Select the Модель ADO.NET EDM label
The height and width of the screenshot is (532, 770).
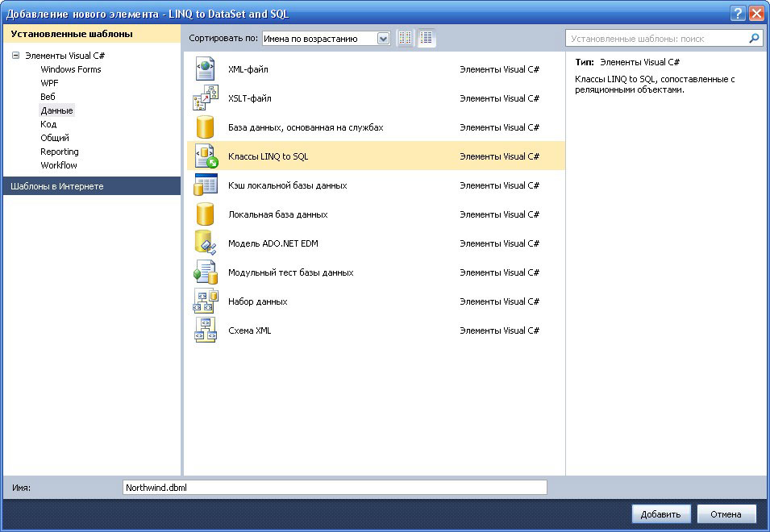273,243
